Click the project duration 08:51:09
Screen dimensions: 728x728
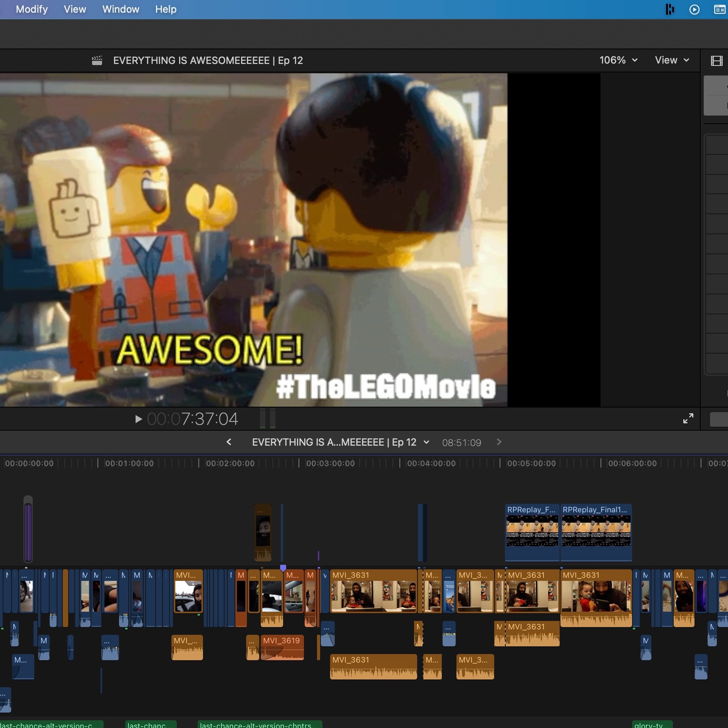click(x=462, y=442)
